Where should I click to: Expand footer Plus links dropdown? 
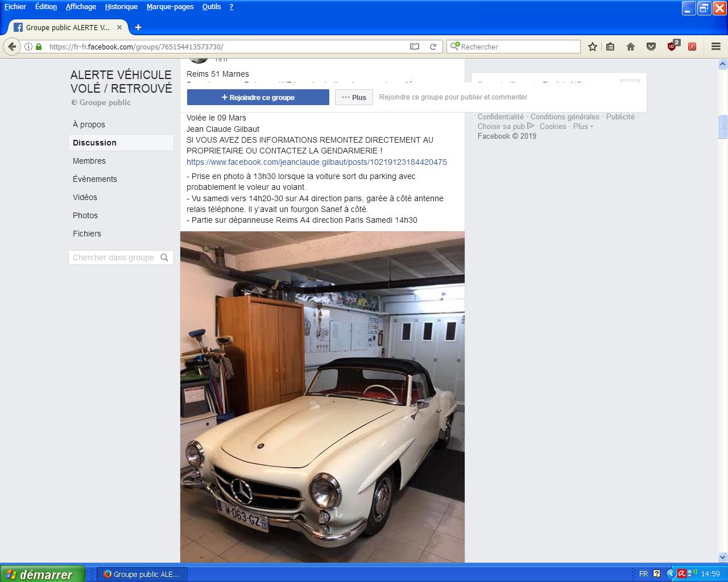click(x=583, y=126)
